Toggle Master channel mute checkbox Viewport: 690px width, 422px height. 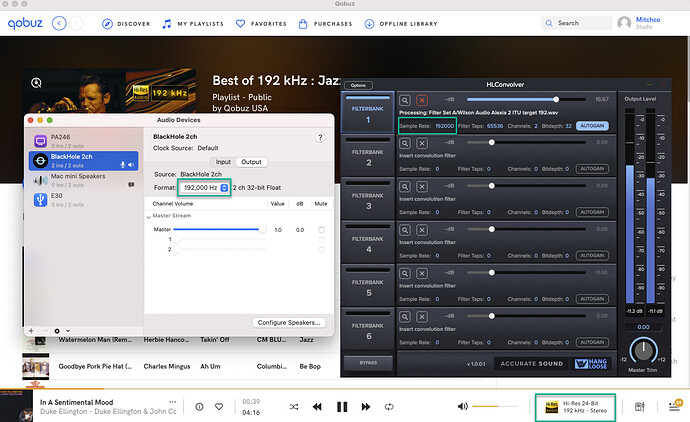tap(322, 230)
